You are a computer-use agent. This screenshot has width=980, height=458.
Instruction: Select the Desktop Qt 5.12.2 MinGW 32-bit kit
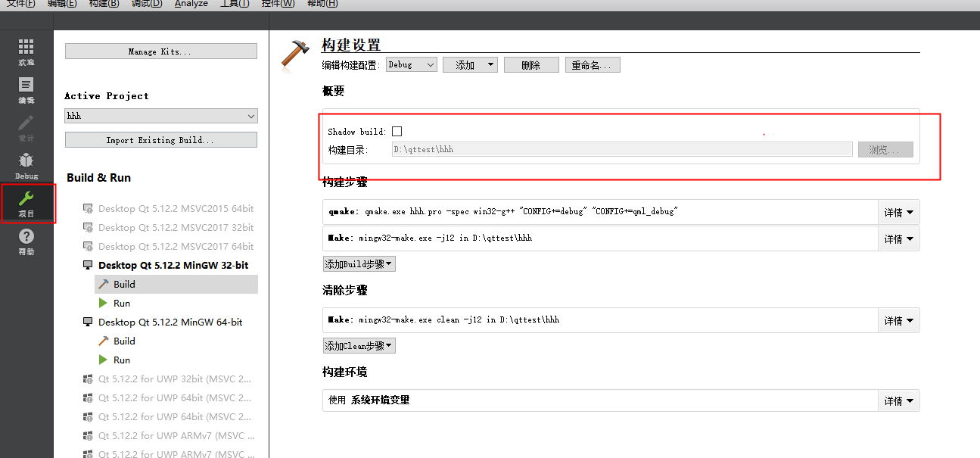click(166, 265)
